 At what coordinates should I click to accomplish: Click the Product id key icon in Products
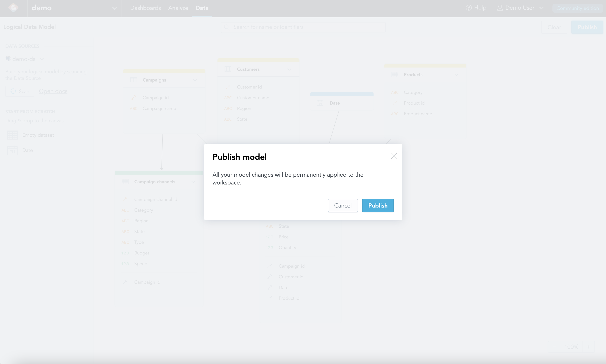pyautogui.click(x=394, y=103)
